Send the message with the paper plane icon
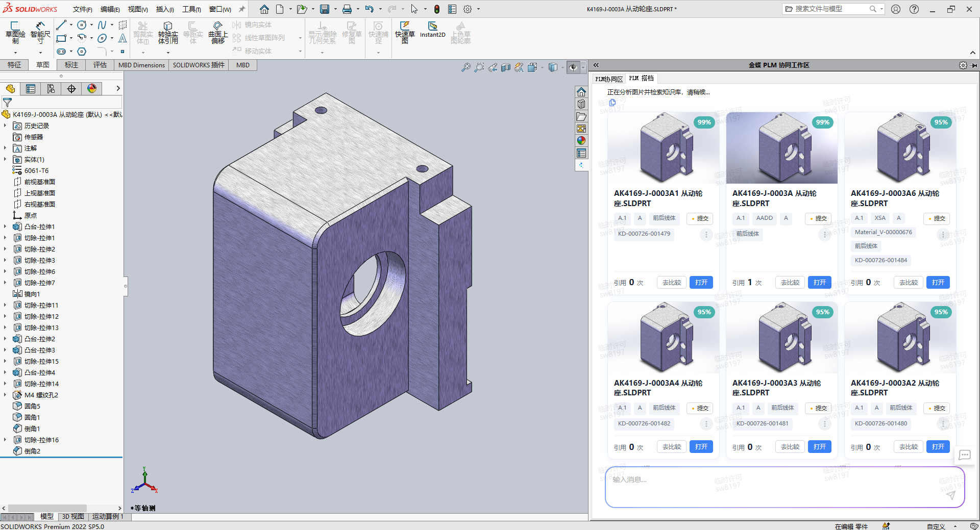Screen dimensions: 980x530 pyautogui.click(x=950, y=495)
